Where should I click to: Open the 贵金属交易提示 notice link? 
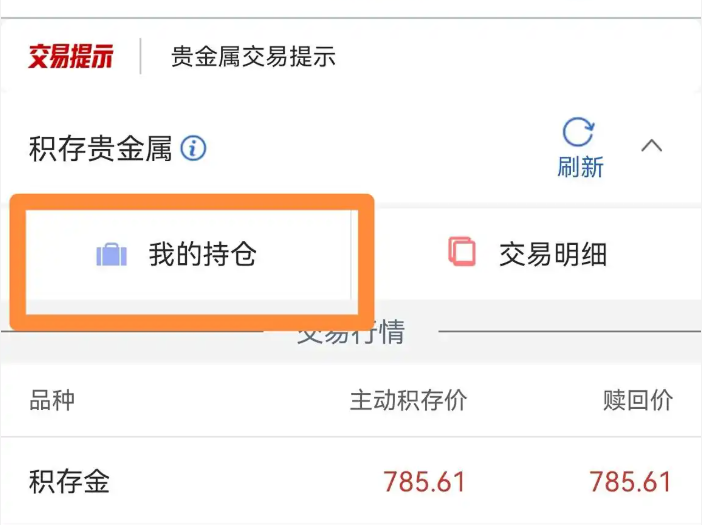pyautogui.click(x=253, y=56)
